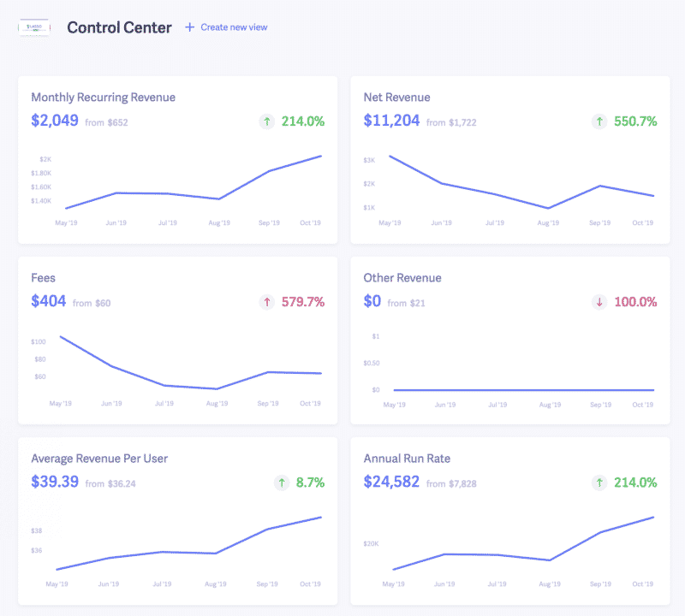Click the $0.50 axis label in Other Revenue chart

point(372,364)
